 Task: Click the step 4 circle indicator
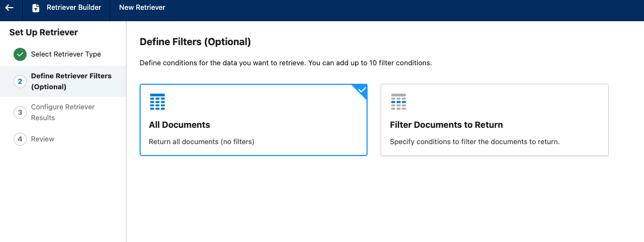coord(20,139)
